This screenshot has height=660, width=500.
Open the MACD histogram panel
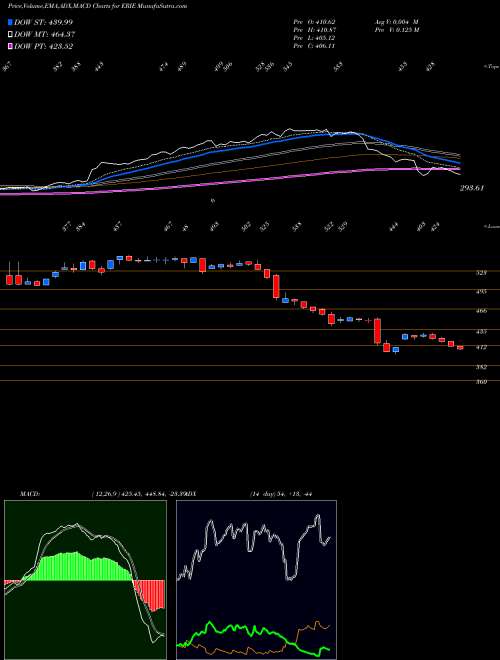[x=85, y=580]
